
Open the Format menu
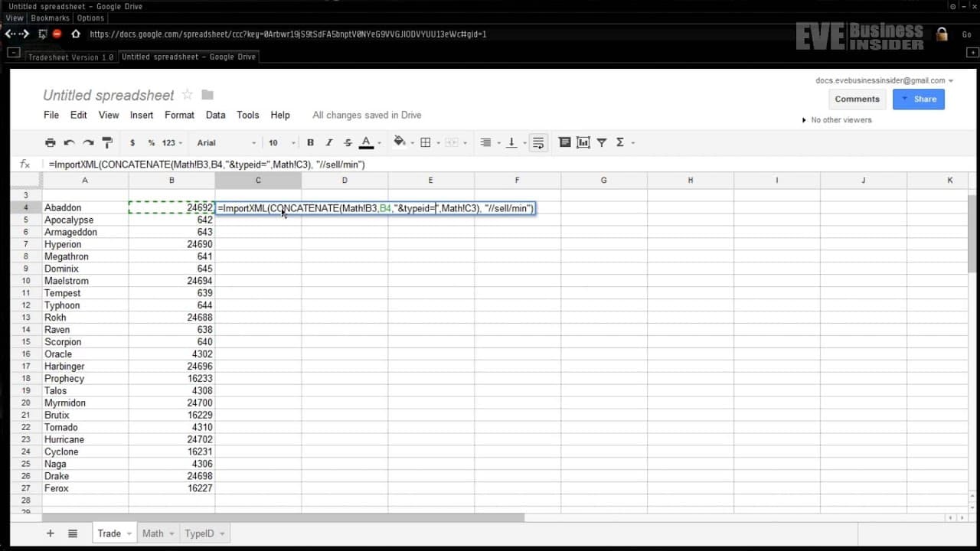click(179, 115)
